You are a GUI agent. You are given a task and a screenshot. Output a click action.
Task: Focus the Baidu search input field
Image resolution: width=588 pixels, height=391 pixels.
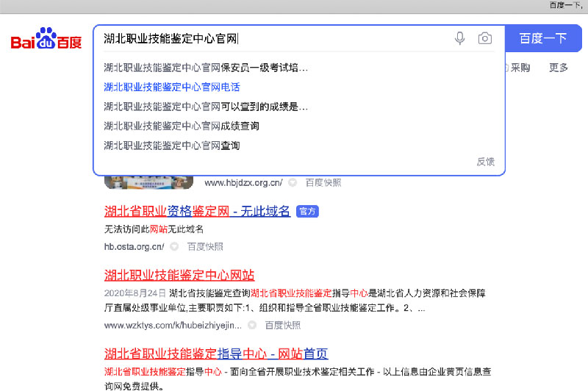(x=273, y=38)
